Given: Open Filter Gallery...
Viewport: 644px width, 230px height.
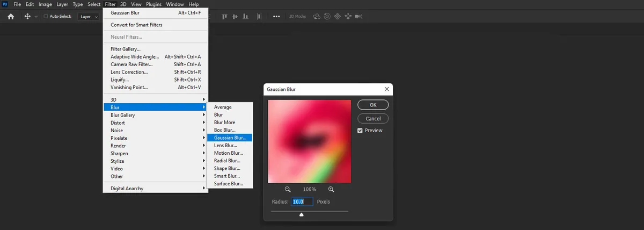Looking at the screenshot, I should [x=156, y=49].
